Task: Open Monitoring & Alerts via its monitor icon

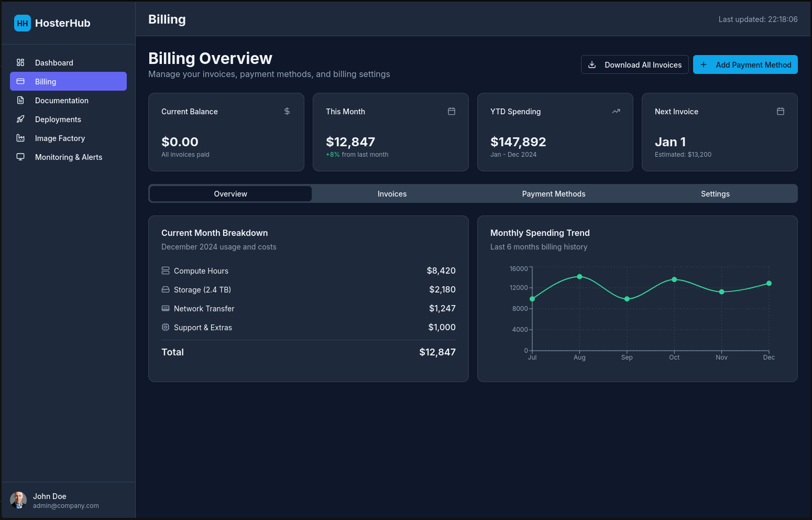Action: tap(20, 157)
